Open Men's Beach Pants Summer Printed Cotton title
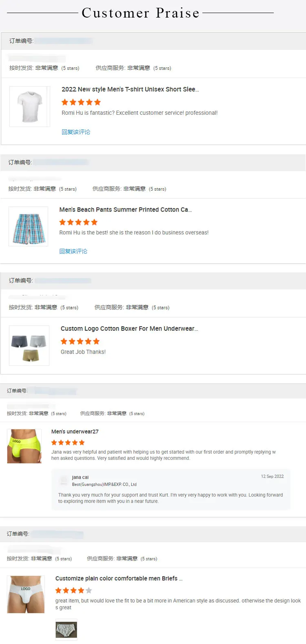The width and height of the screenshot is (306, 644). tap(126, 209)
